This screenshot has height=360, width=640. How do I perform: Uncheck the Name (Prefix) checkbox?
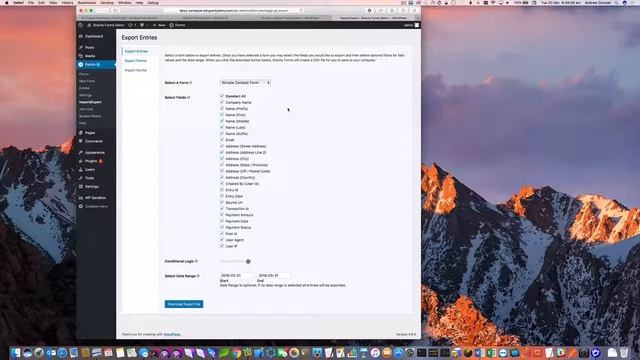tap(222, 109)
